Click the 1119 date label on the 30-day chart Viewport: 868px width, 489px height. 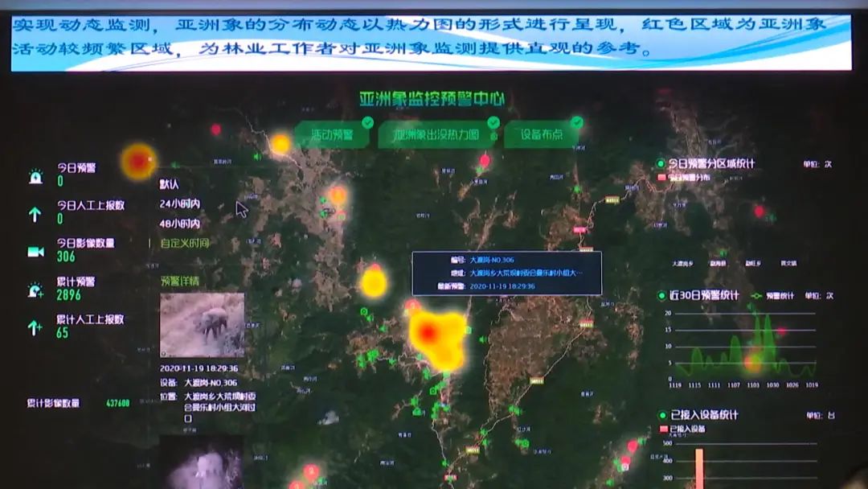[x=675, y=385]
